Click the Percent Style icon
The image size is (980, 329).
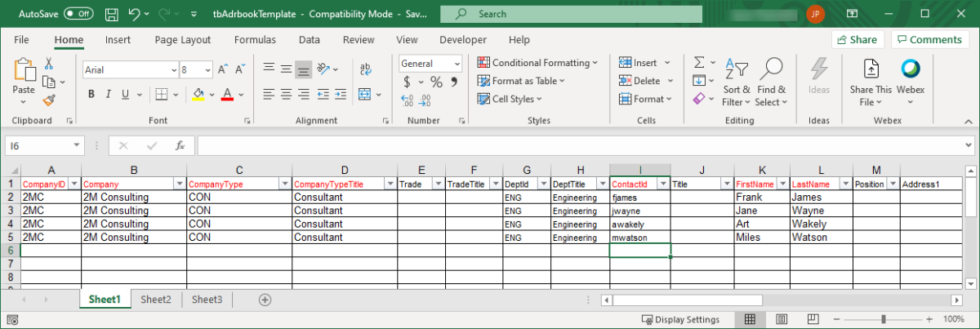coord(436,82)
